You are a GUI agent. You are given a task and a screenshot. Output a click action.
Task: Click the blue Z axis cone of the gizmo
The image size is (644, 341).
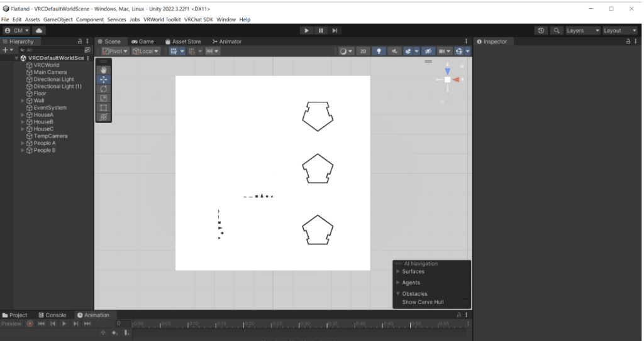447,72
